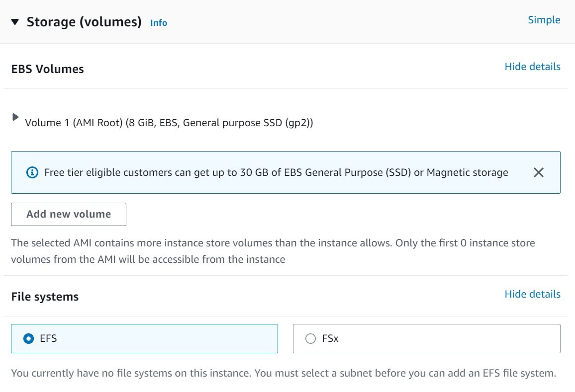Viewport: 575px width, 392px height.
Task: Choose the EFS file system option
Action: [144, 338]
